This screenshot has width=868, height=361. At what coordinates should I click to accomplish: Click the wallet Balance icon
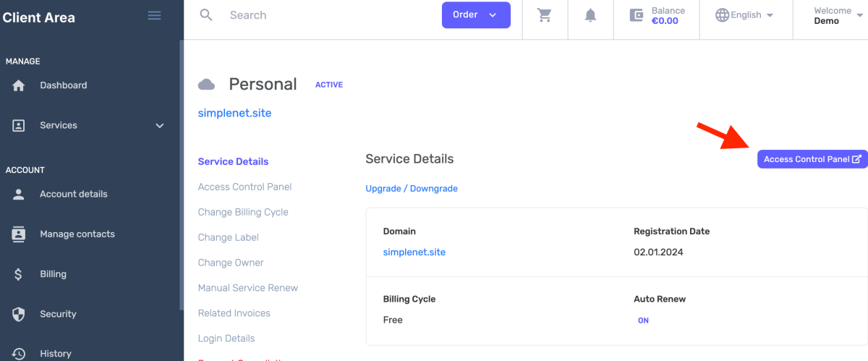point(637,15)
